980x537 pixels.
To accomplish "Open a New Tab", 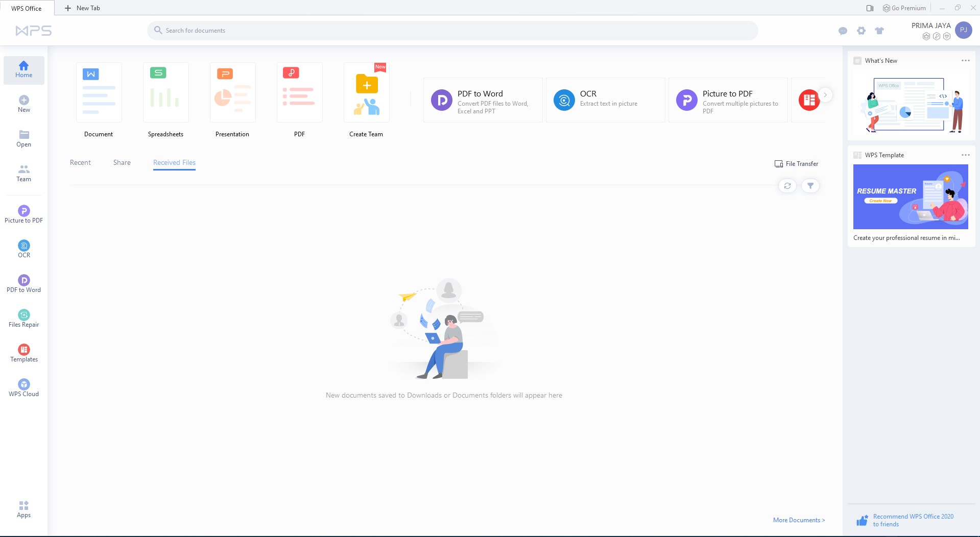I will pos(82,8).
